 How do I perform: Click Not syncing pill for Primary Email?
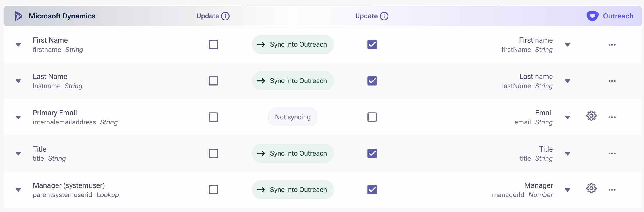293,117
